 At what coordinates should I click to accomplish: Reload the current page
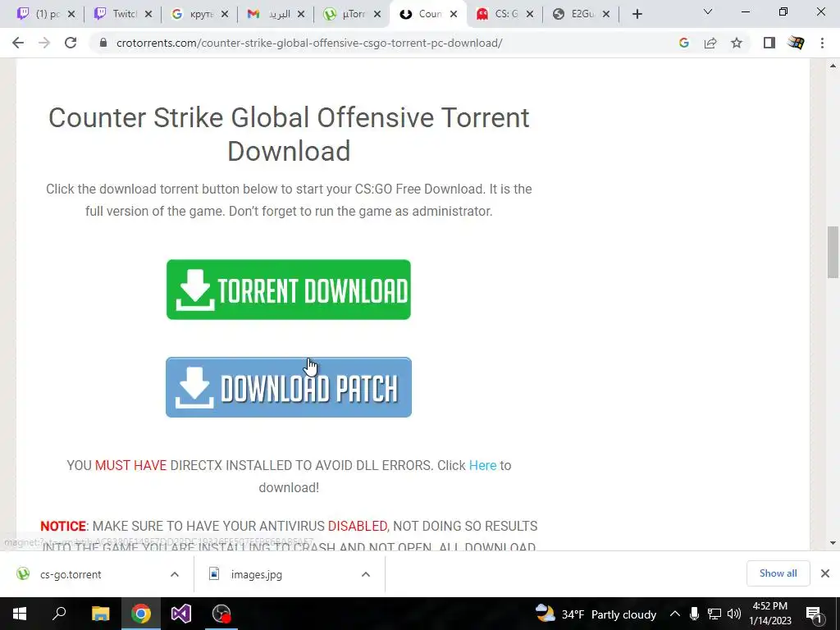click(71, 43)
